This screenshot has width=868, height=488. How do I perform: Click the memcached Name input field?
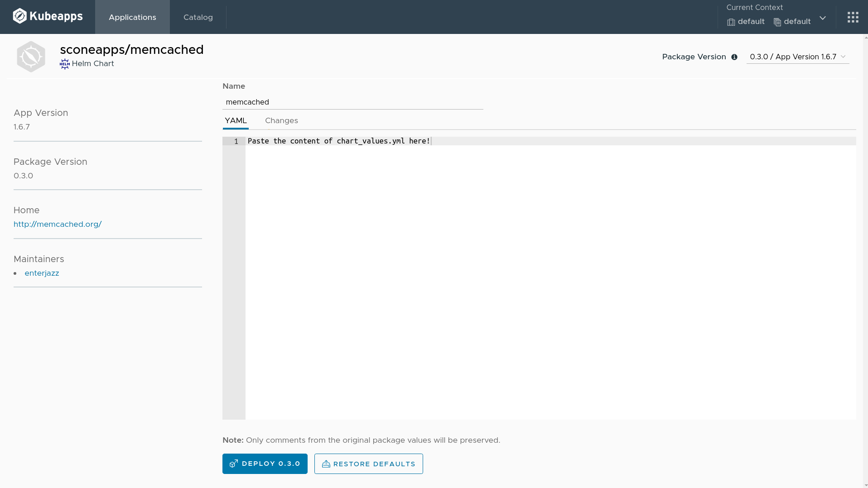pyautogui.click(x=352, y=102)
